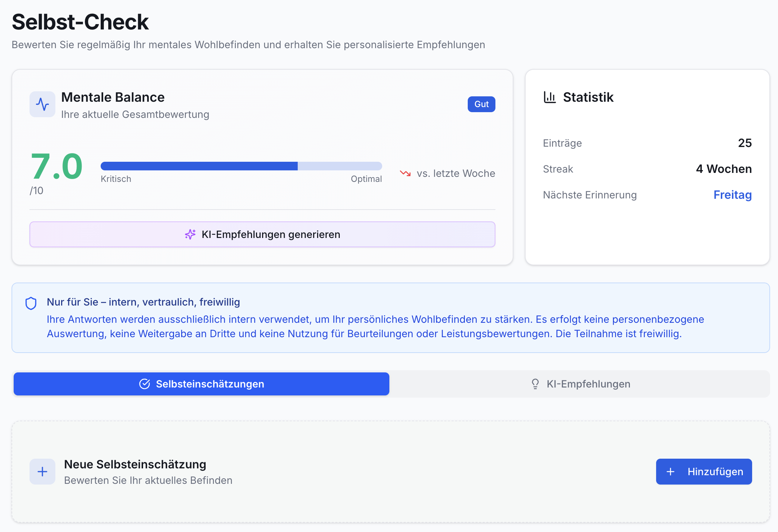The width and height of the screenshot is (778, 532).
Task: Click the bar chart icon next to Statistik
Action: [550, 97]
